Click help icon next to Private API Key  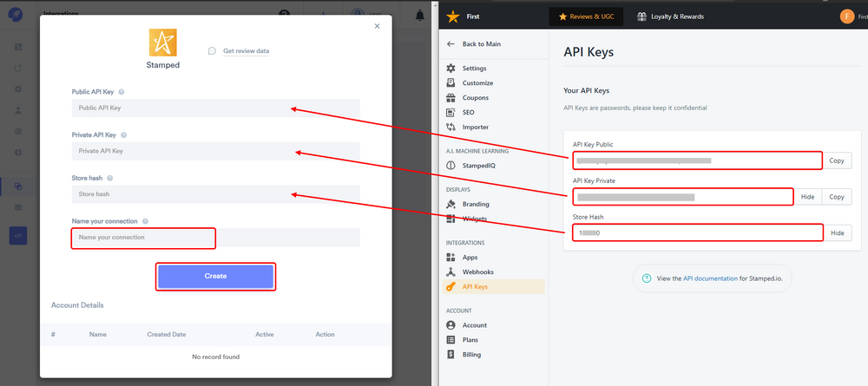coord(123,135)
